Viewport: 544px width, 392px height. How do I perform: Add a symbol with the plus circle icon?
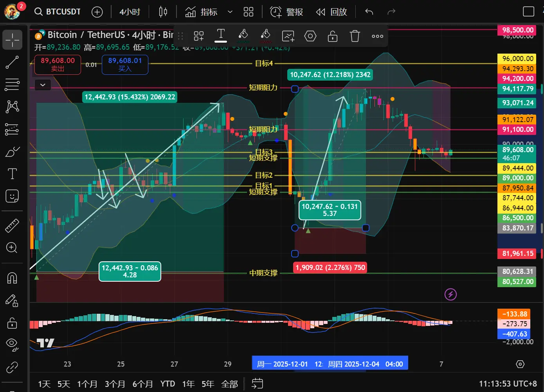pos(97,12)
